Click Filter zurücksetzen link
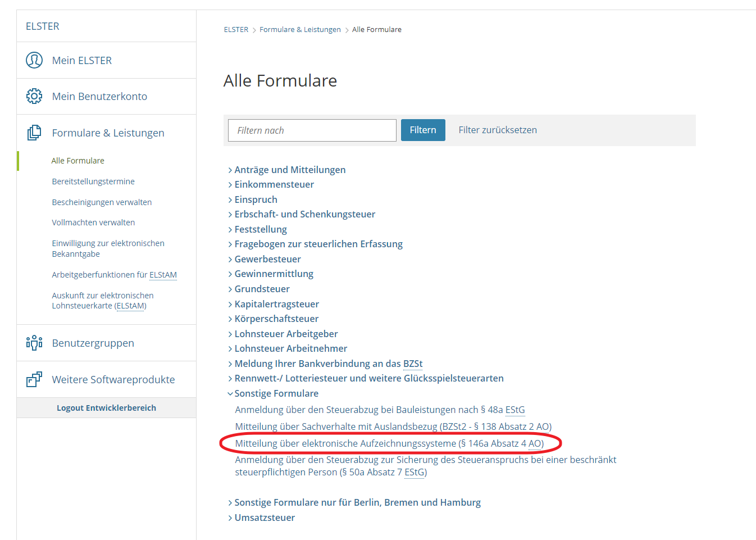 (x=498, y=130)
